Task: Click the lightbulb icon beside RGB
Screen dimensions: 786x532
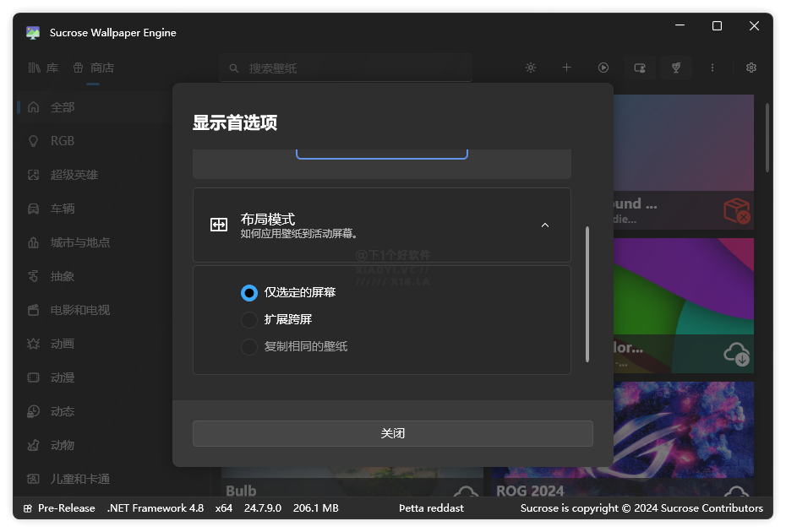Action: [33, 141]
